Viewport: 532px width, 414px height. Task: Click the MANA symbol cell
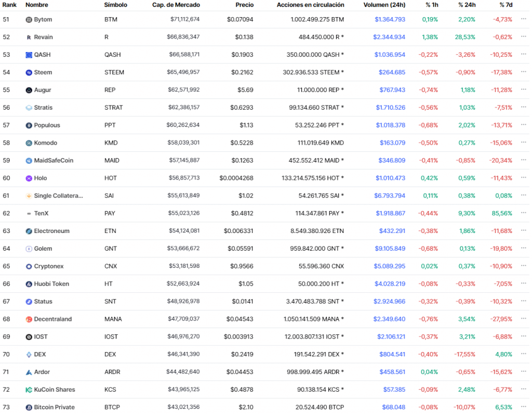point(113,319)
